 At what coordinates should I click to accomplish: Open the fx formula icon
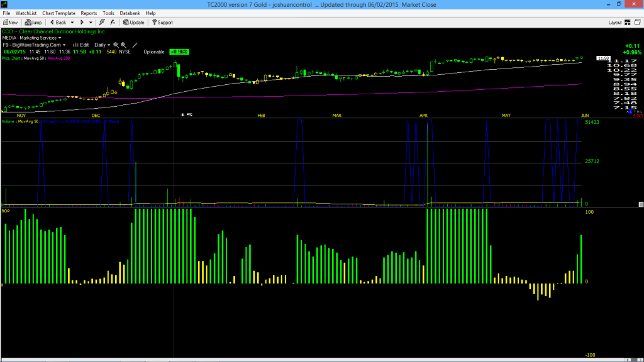[113, 23]
